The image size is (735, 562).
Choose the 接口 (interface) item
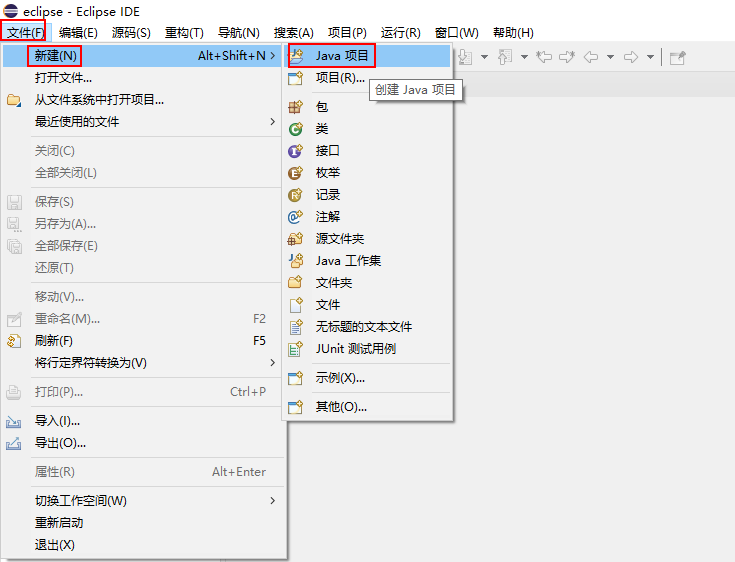(x=327, y=151)
